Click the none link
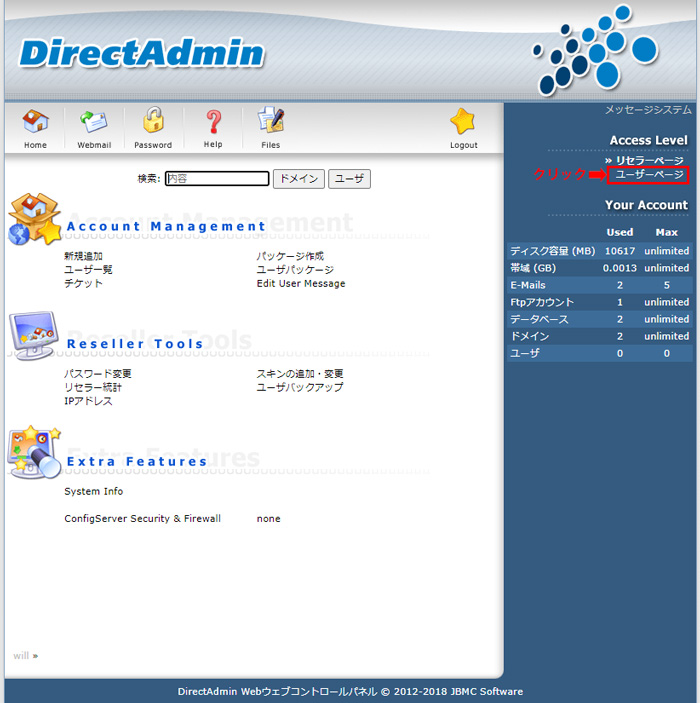 pyautogui.click(x=268, y=519)
